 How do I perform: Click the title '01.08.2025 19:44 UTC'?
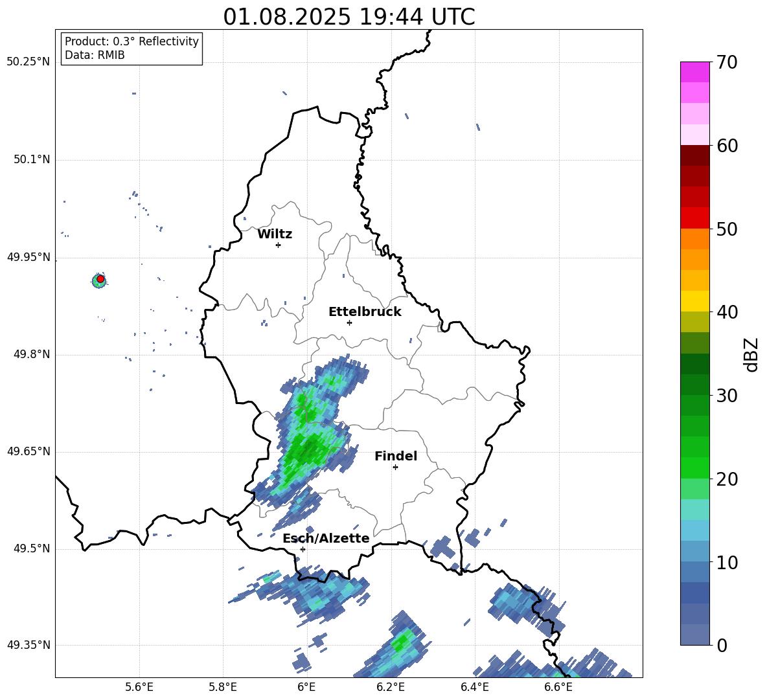349,17
